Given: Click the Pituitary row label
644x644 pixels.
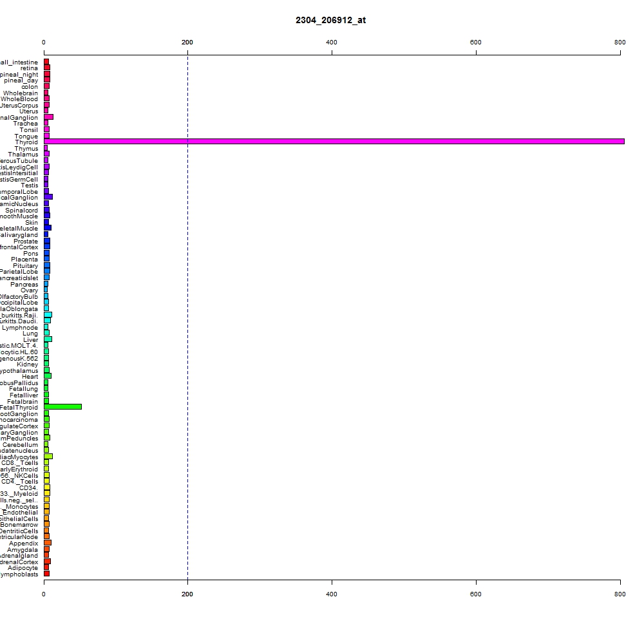Looking at the screenshot, I should 26,266.
